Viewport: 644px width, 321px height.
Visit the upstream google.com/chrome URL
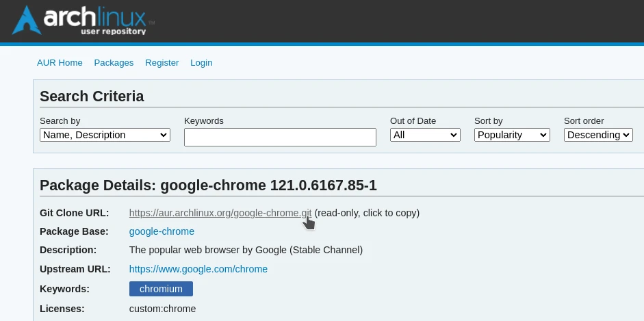tap(198, 269)
